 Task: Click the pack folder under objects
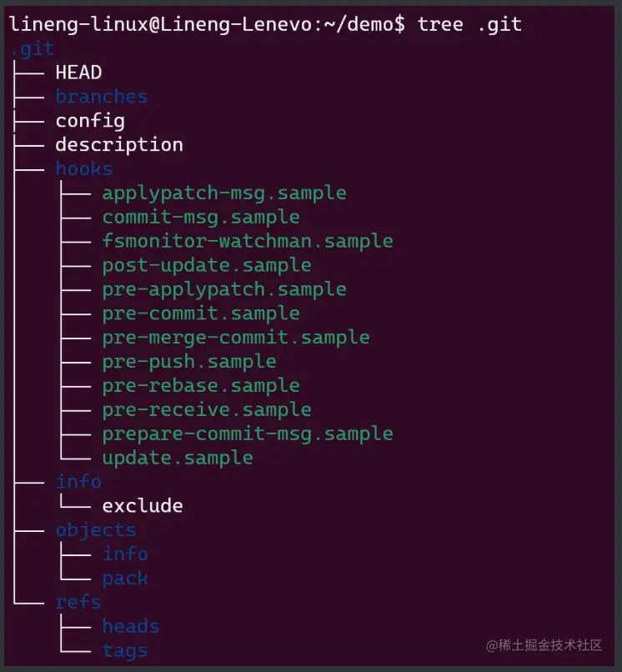point(125,579)
